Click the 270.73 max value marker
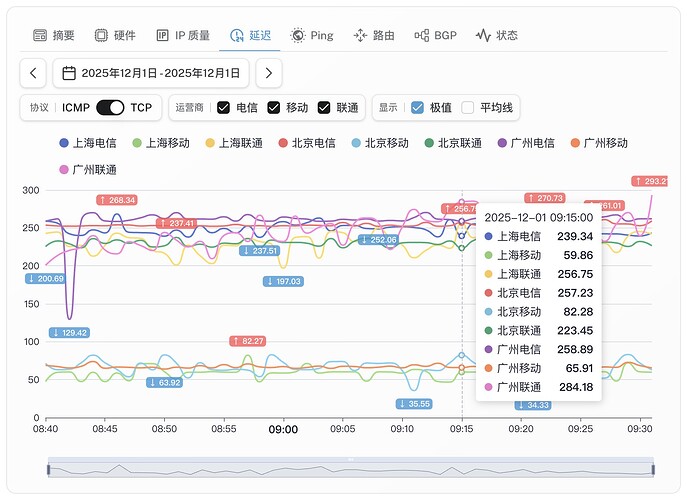687x500 pixels. point(545,198)
